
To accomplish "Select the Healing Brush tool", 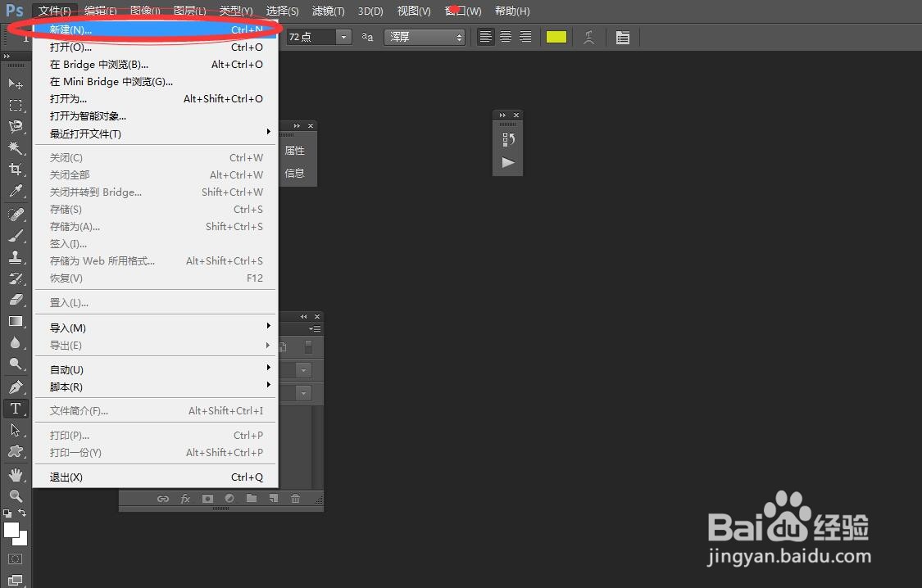I will [16, 215].
